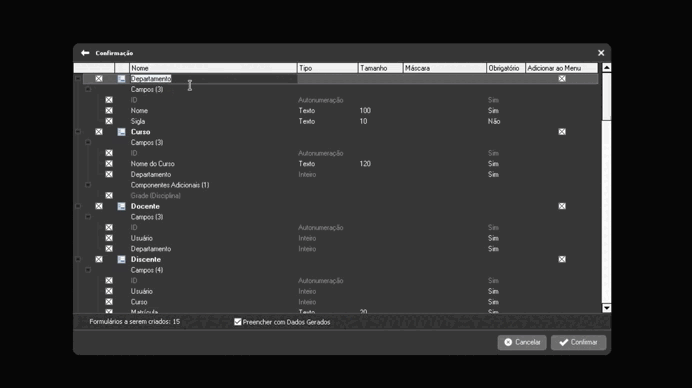The image size is (692, 388).
Task: Toggle Adicionar ao Menu for Curso form
Action: pos(562,132)
